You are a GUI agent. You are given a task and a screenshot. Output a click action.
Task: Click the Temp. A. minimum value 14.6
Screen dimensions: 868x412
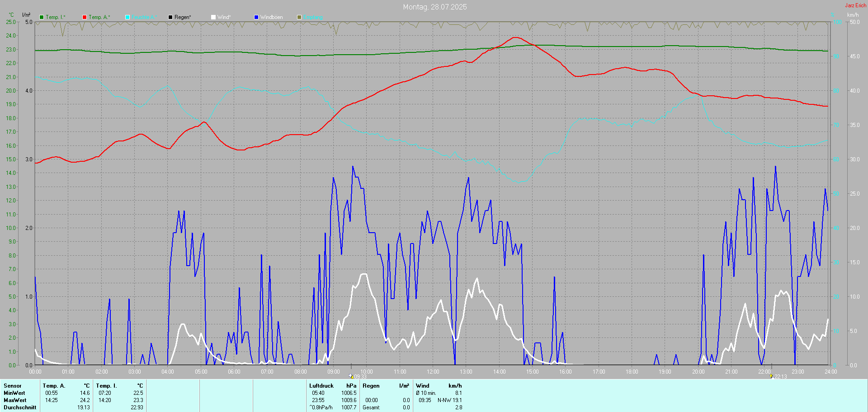(x=85, y=393)
